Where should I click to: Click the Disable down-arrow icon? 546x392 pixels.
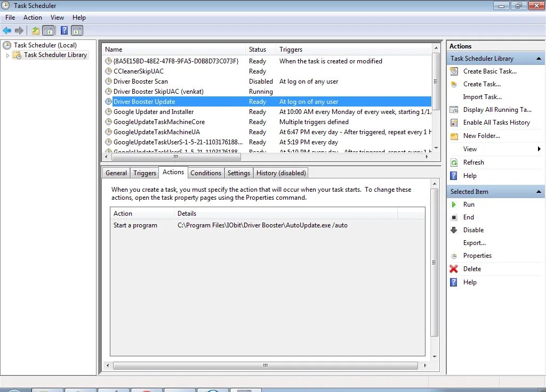click(x=454, y=230)
